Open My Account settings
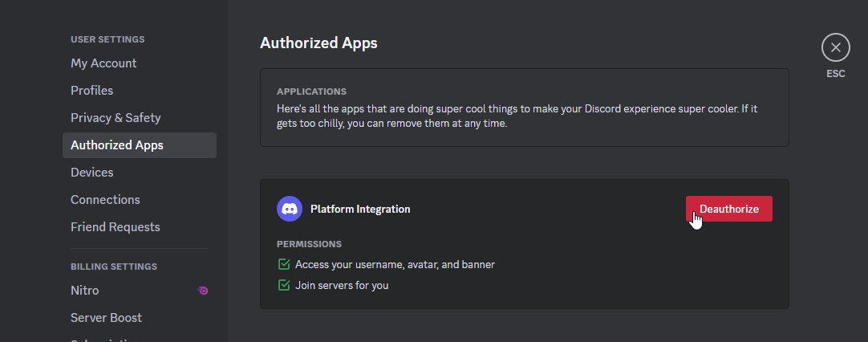 click(x=140, y=63)
